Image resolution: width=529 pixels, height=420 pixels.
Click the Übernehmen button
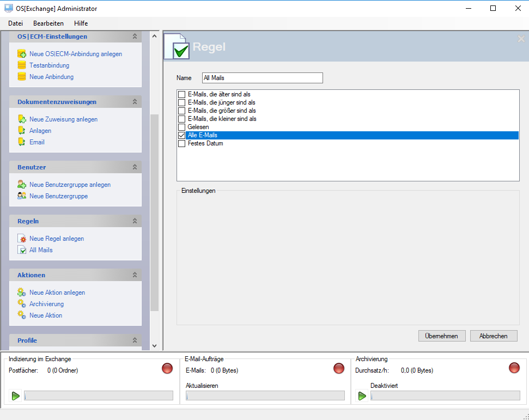point(442,336)
